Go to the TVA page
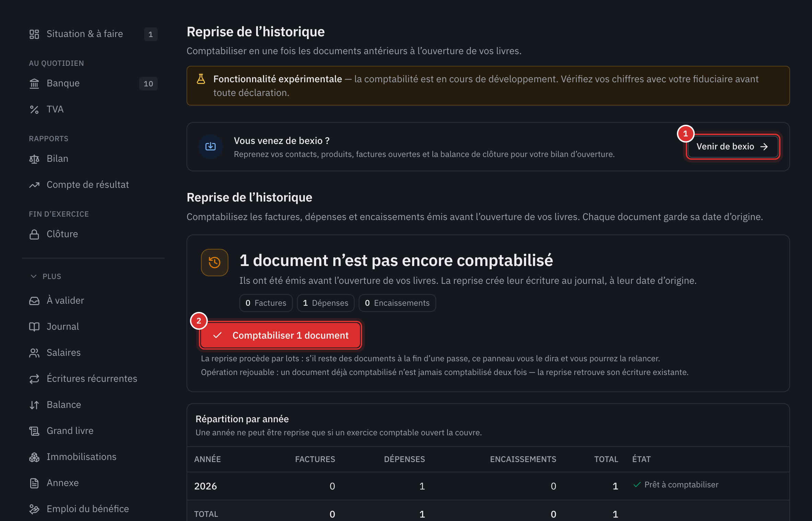 click(x=93, y=109)
